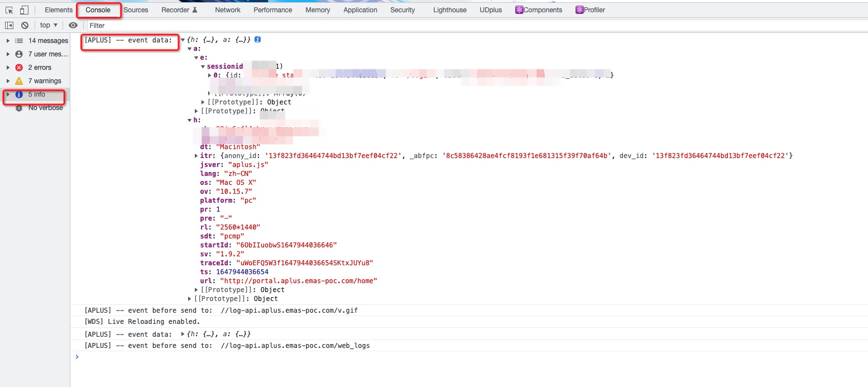Switch to the UDplus tab
This screenshot has height=387, width=868.
click(x=491, y=10)
